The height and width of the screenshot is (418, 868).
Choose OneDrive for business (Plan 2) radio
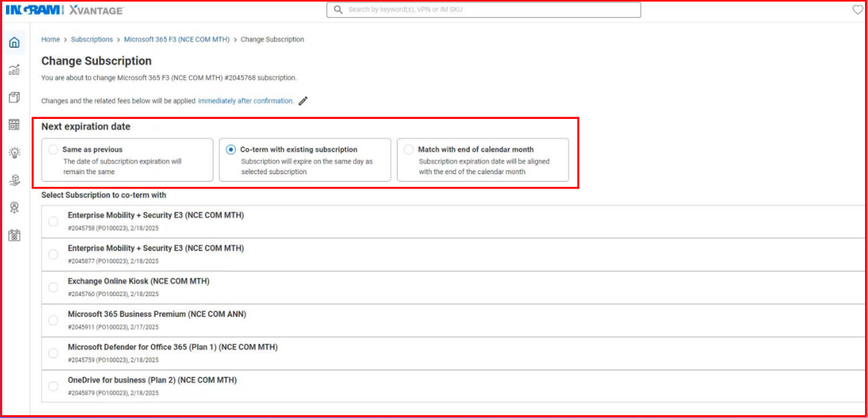(x=53, y=387)
